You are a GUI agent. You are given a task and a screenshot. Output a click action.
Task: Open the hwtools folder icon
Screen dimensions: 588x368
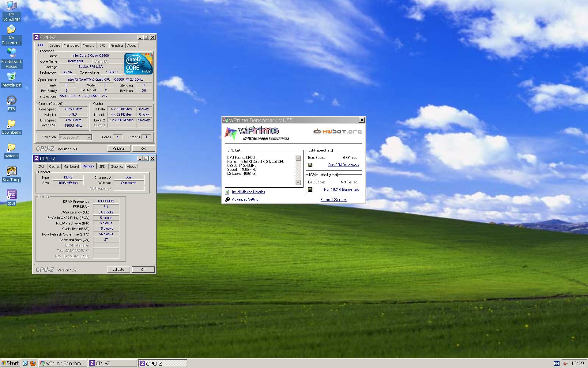tap(11, 150)
